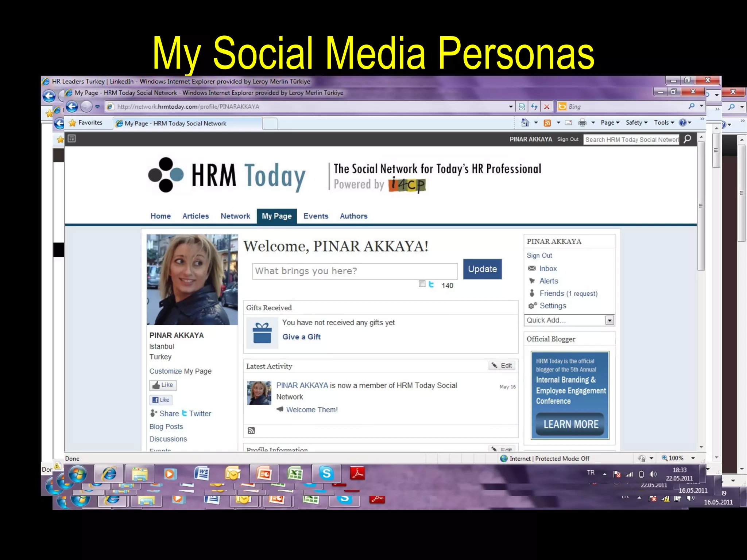The width and height of the screenshot is (747, 560).
Task: Go to the Home nav tab
Action: tap(160, 216)
